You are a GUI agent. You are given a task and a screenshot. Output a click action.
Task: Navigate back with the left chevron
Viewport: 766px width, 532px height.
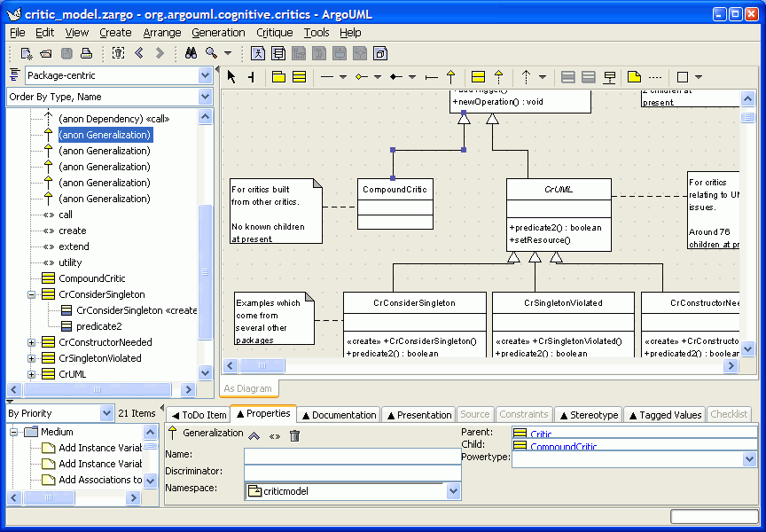(x=139, y=53)
